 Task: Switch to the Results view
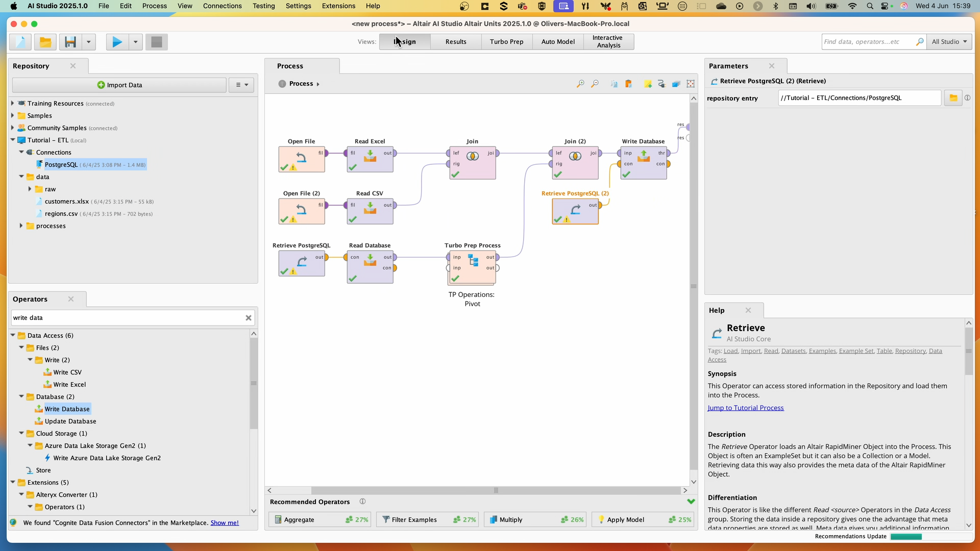coord(455,41)
